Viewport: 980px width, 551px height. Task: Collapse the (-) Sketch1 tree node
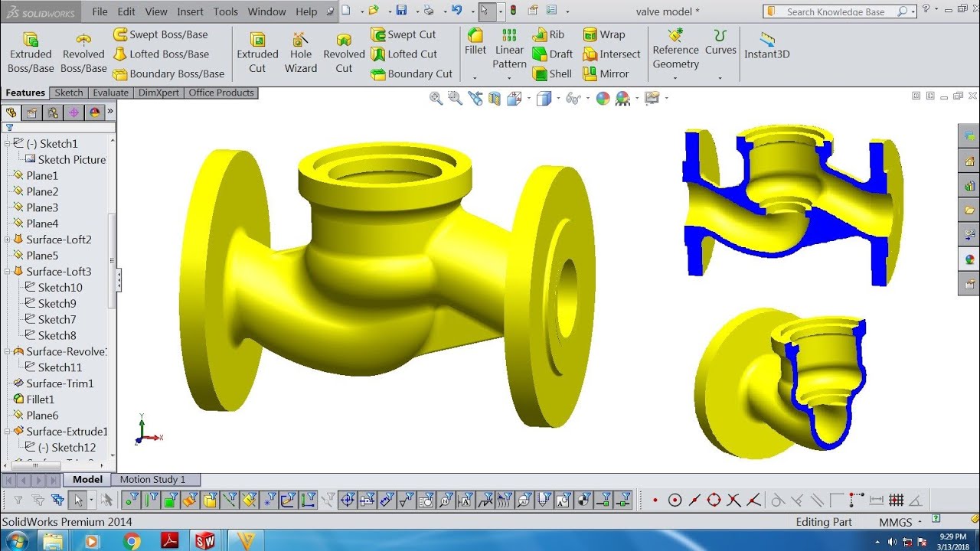click(x=8, y=143)
